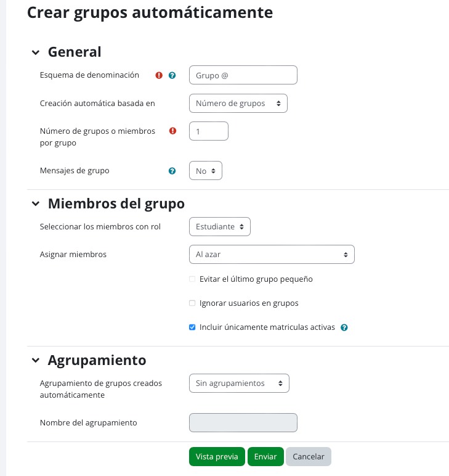Image resolution: width=449 pixels, height=476 pixels.
Task: Uncheck Incluir únicamente matriculas activas
Action: point(192,327)
